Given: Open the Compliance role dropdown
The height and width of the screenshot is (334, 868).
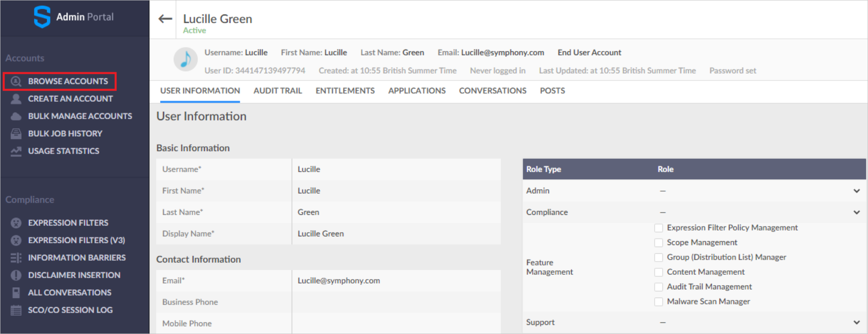Looking at the screenshot, I should (856, 212).
